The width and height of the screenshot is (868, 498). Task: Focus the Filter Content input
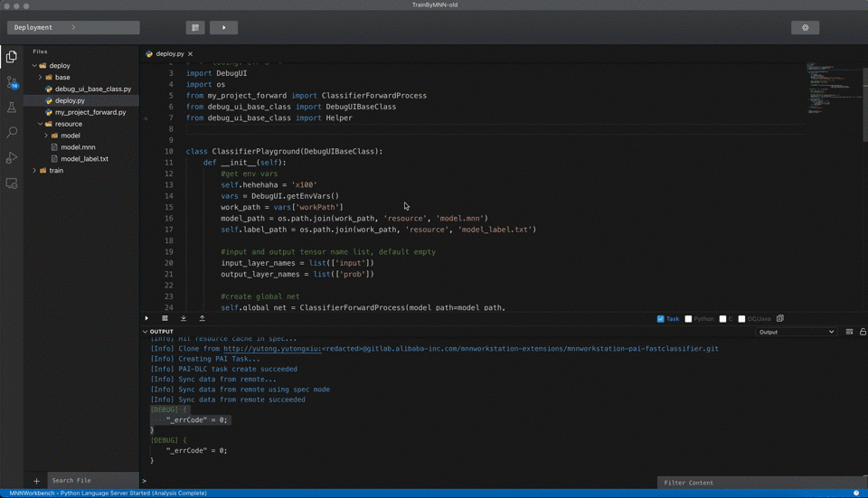point(761,483)
